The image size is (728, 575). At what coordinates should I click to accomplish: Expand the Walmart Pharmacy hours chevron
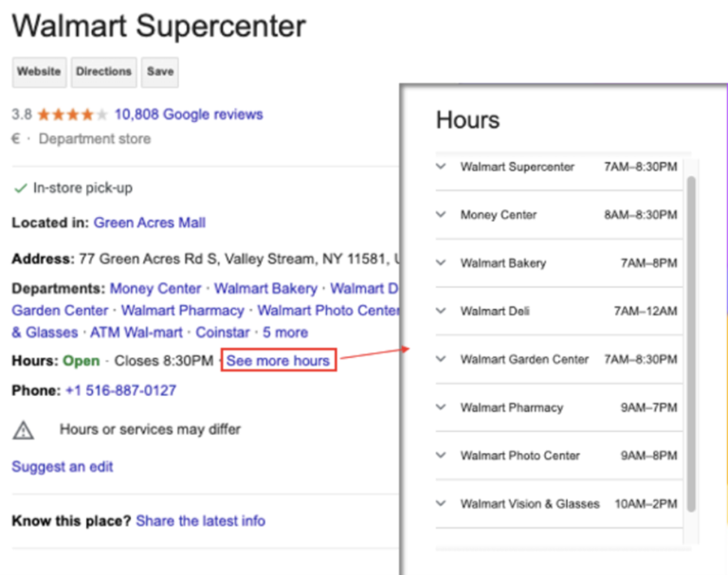441,407
